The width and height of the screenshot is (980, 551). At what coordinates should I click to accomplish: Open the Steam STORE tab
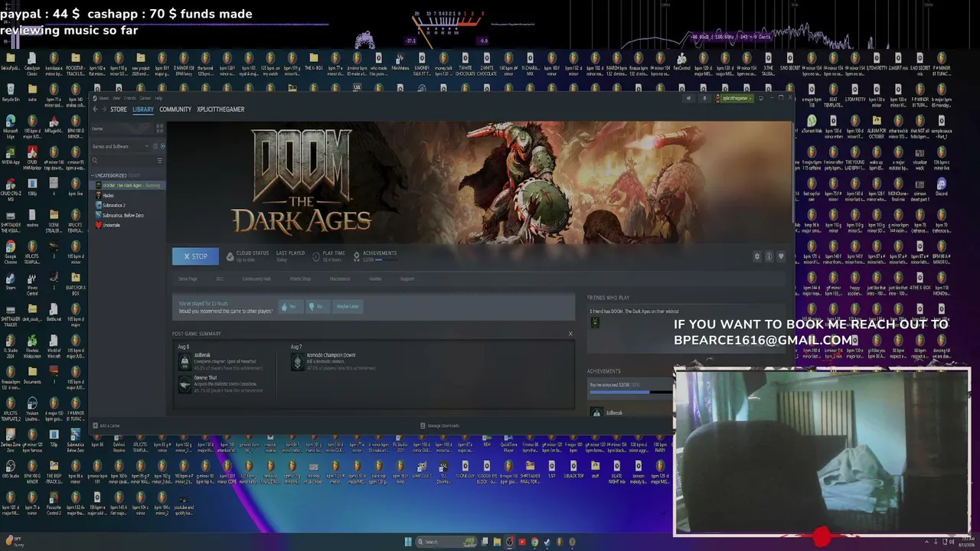[119, 109]
